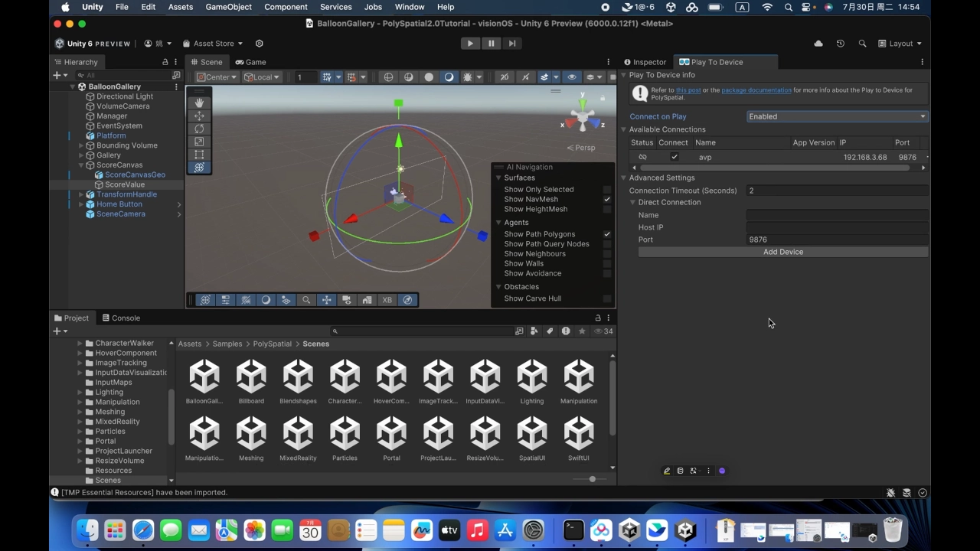
Task: Enable Show Neighbours checkbox
Action: (x=607, y=254)
